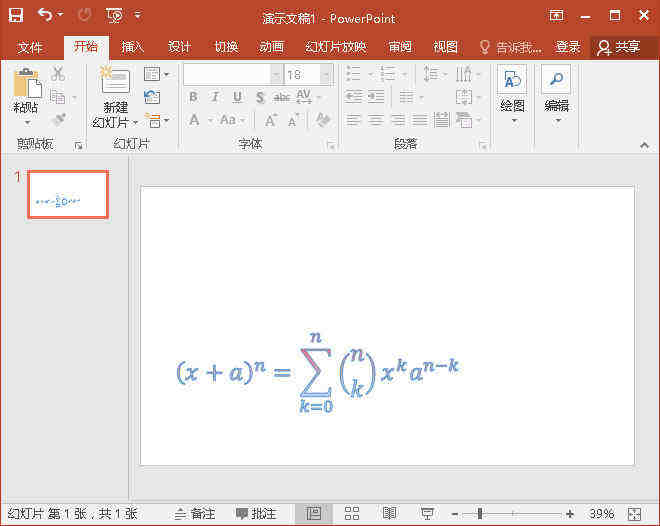Toggle Center paragraph alignment
This screenshot has height=526, width=660.
pos(376,120)
